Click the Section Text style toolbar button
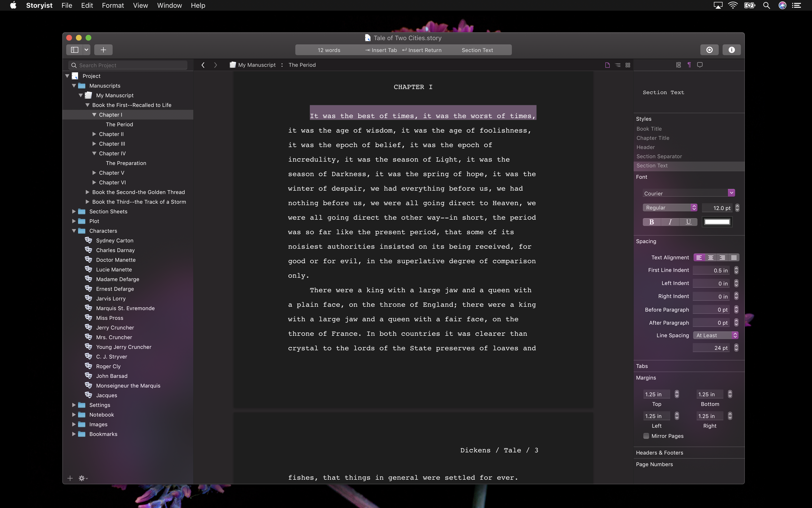 pos(477,50)
